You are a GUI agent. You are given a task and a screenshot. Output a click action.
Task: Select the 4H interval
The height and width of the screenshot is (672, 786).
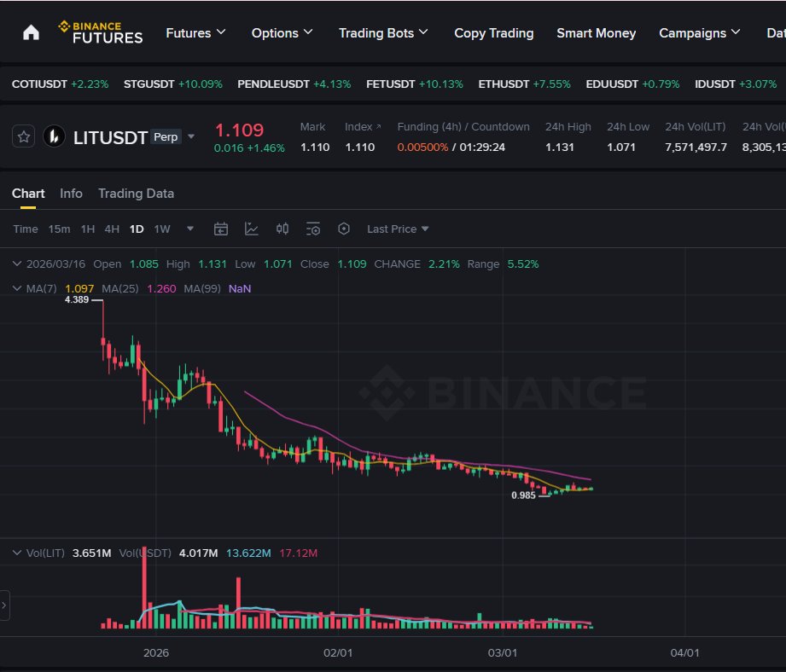(112, 229)
